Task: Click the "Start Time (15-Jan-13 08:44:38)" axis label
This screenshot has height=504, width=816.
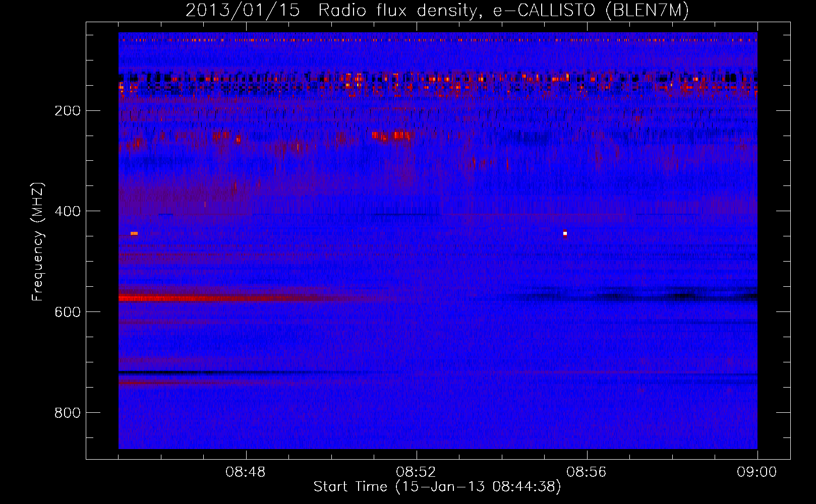Action: 437,487
